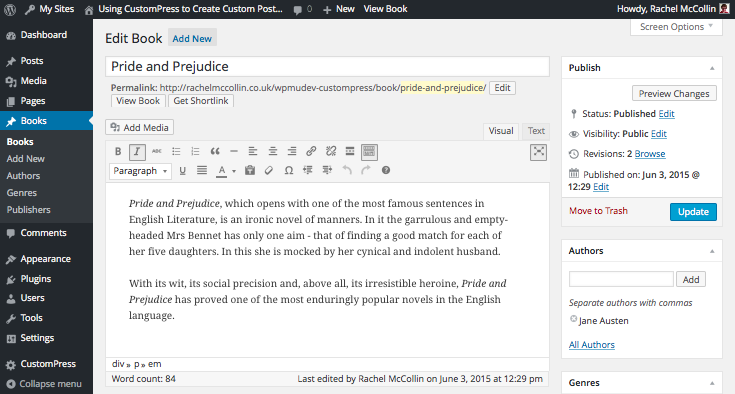735x394 pixels.
Task: Increase the paragraph indent
Action: (327, 171)
